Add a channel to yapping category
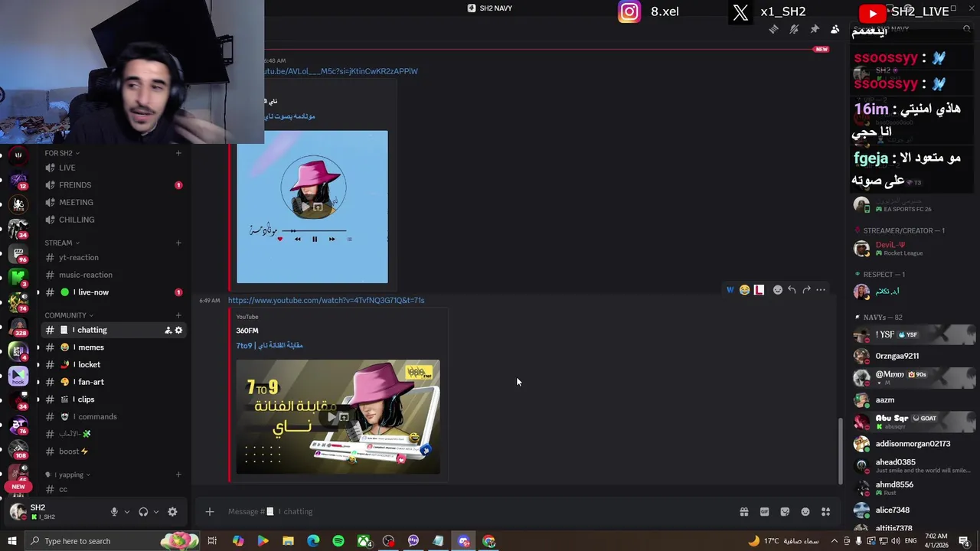The width and height of the screenshot is (980, 551). (x=178, y=474)
